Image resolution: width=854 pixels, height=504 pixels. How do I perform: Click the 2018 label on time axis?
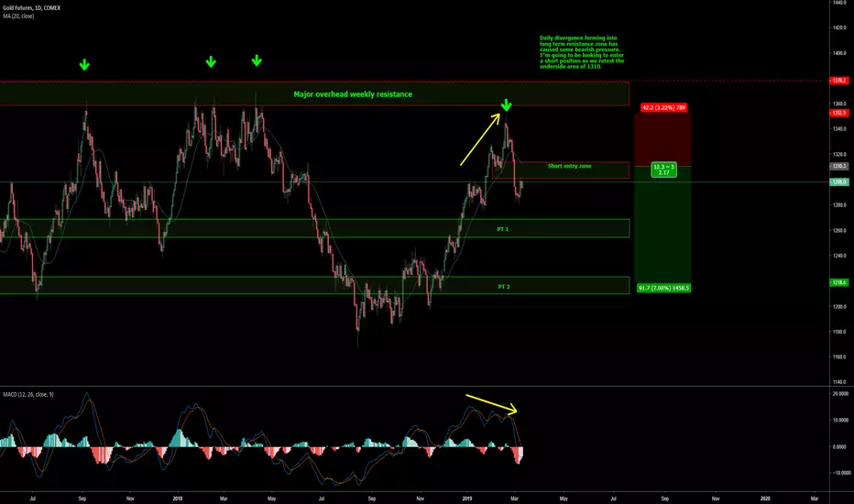[x=177, y=498]
